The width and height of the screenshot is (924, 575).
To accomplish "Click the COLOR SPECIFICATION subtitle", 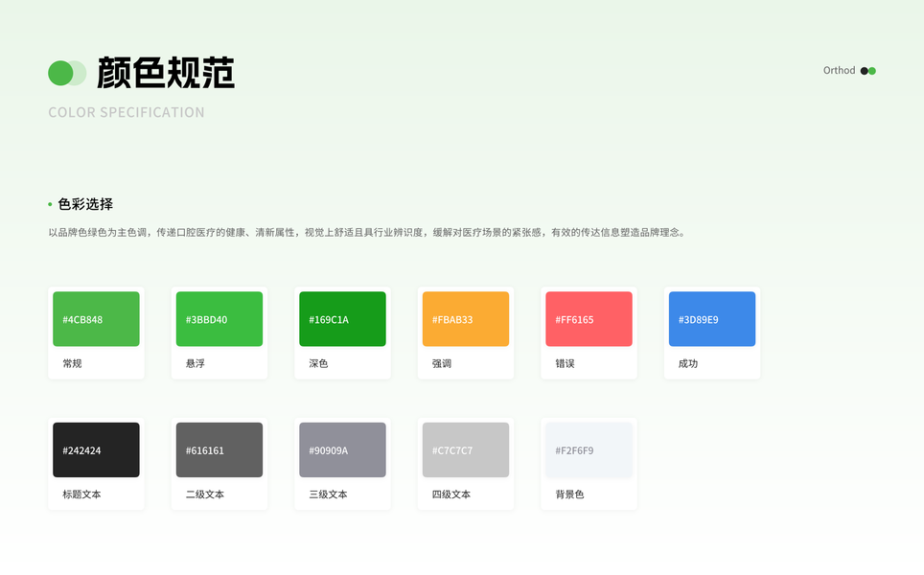I will (x=127, y=112).
